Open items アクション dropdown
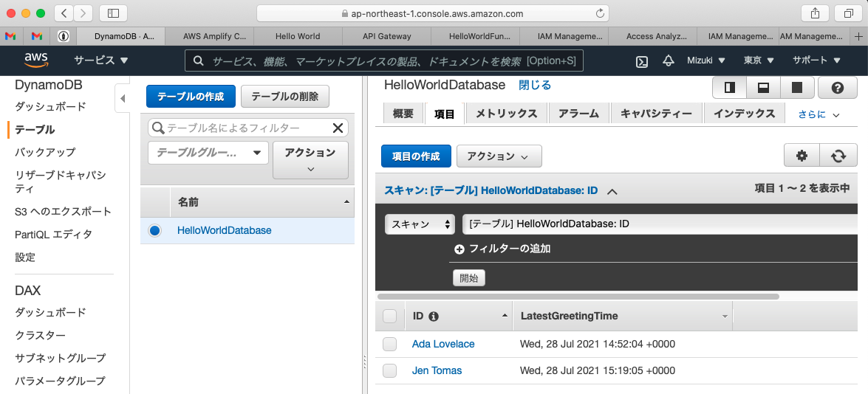Image resolution: width=868 pixels, height=394 pixels. coord(499,156)
